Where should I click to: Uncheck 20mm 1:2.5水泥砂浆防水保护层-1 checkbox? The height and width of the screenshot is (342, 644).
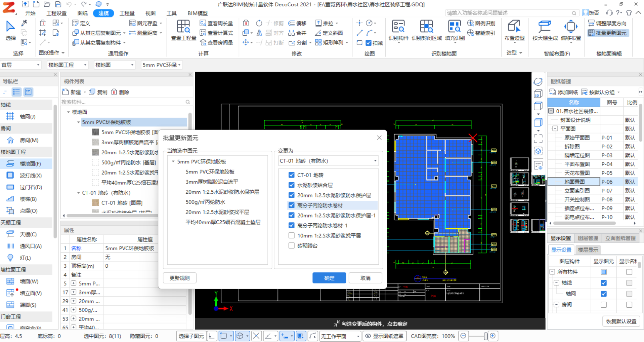click(291, 215)
